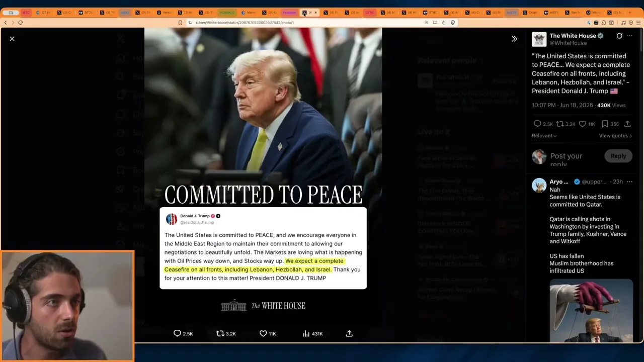View analytics icon showing 431K
Screen dimensions: 644x362
(306, 333)
